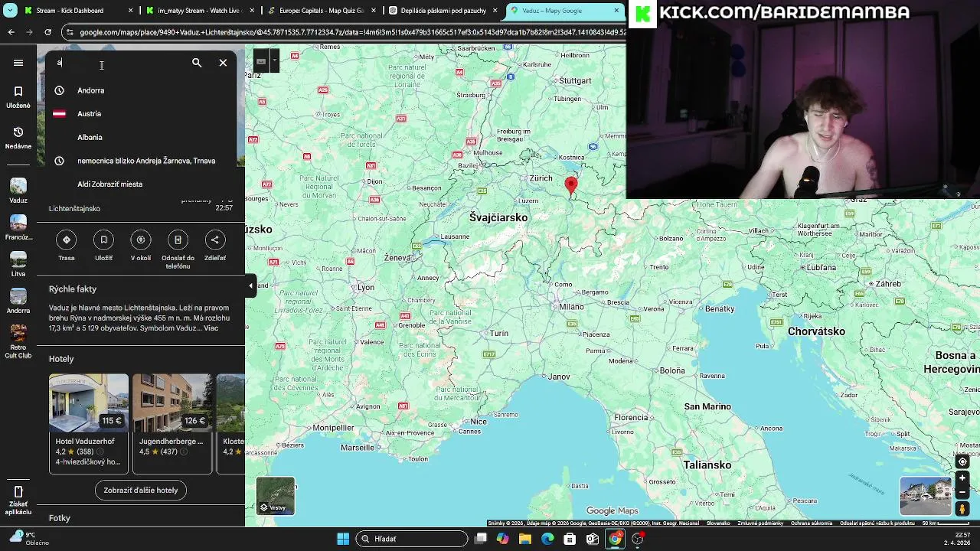
Task: Zoom in with the plus button
Action: pos(962,478)
